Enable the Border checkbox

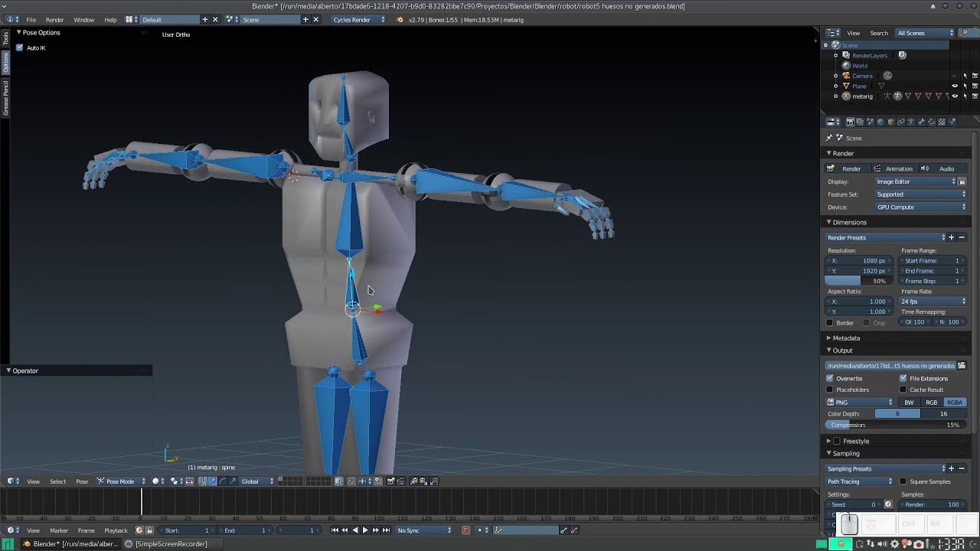(830, 322)
